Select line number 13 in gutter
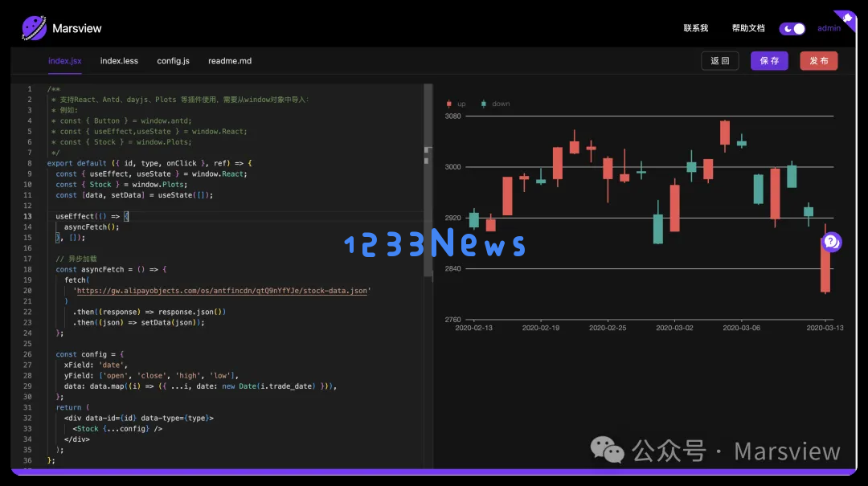Screen dimensions: 868x486 pos(27,216)
